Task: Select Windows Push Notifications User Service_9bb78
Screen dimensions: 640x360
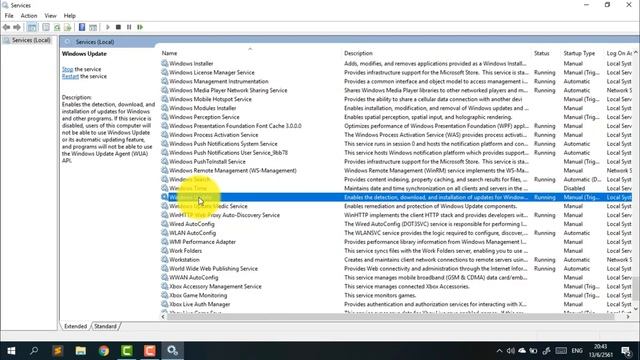Action: [228, 153]
